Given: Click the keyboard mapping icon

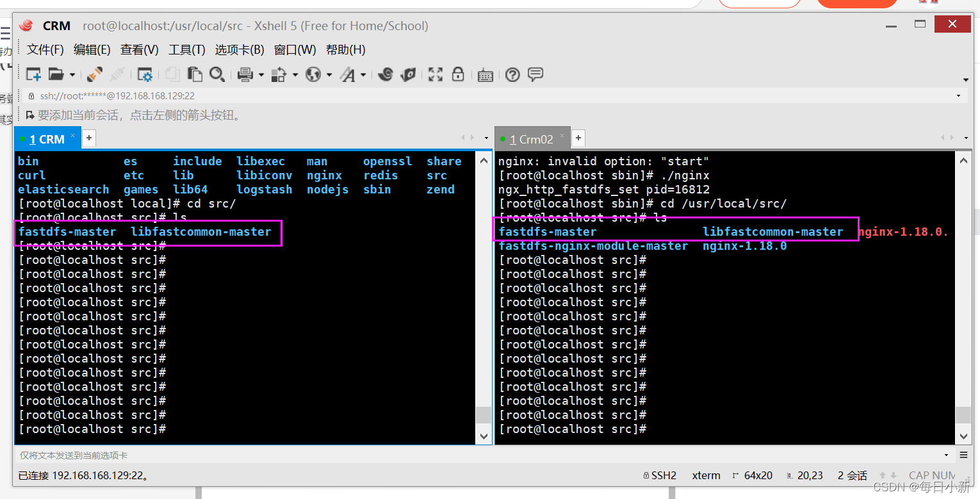Looking at the screenshot, I should point(485,75).
